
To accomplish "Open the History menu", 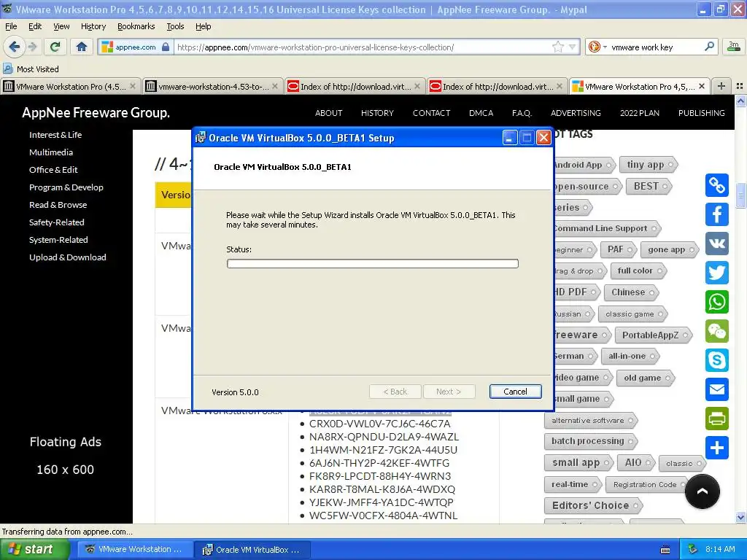I will (93, 26).
